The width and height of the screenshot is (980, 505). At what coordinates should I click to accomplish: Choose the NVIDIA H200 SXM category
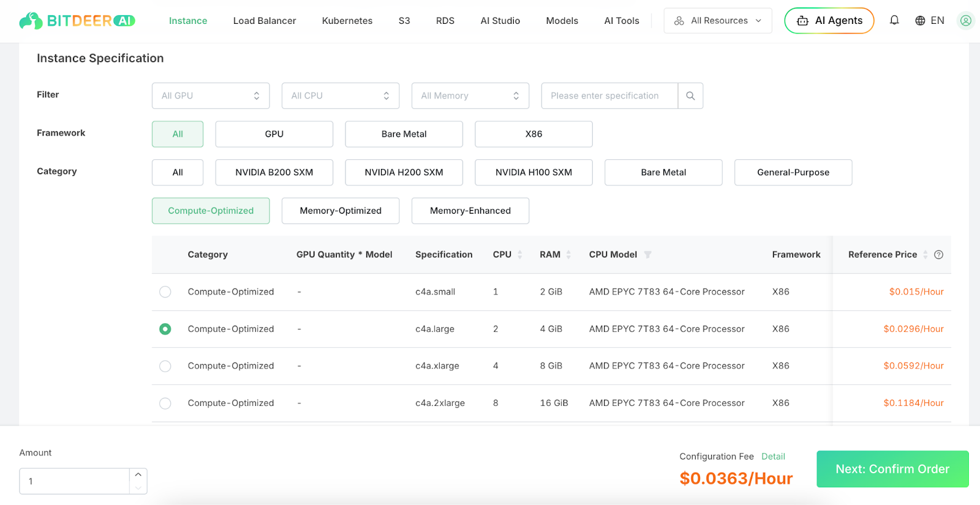pos(404,173)
